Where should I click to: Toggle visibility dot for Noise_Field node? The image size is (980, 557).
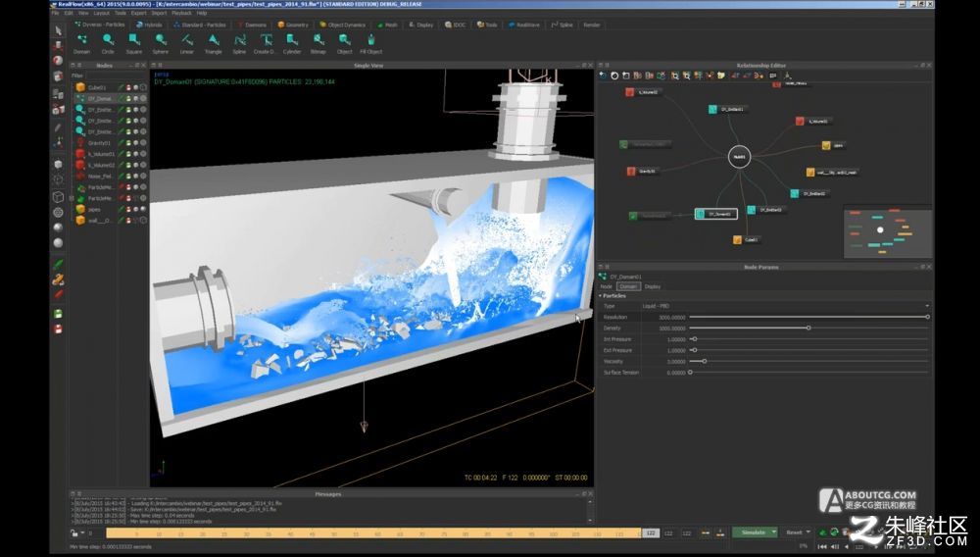tap(135, 177)
